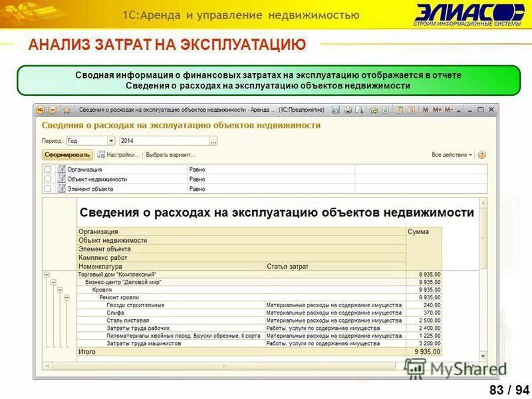Enable the Элемент объекта filter checkbox
Image resolution: width=532 pixels, height=399 pixels.
(x=47, y=190)
